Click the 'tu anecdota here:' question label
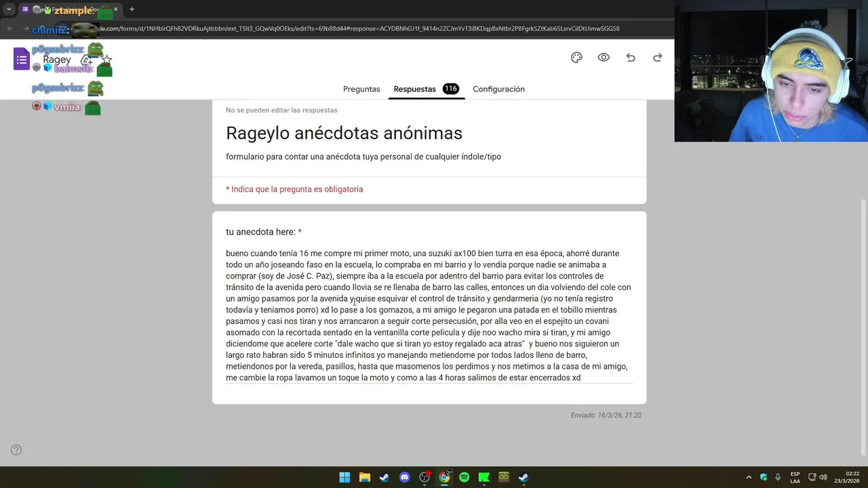The height and width of the screenshot is (488, 868). 260,232
